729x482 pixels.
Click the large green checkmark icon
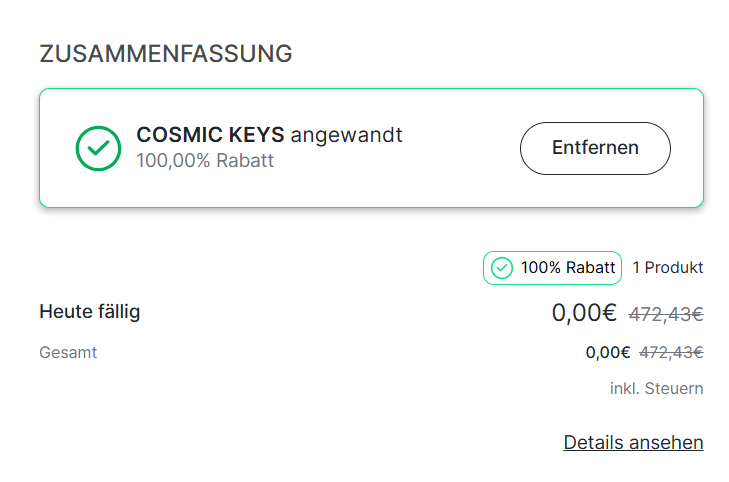[x=98, y=148]
